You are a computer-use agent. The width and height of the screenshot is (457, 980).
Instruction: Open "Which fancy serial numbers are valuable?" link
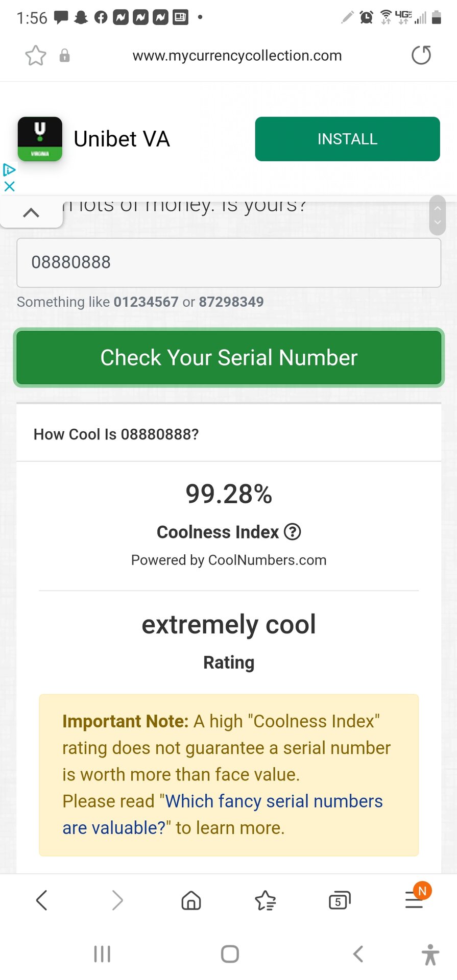tap(273, 801)
